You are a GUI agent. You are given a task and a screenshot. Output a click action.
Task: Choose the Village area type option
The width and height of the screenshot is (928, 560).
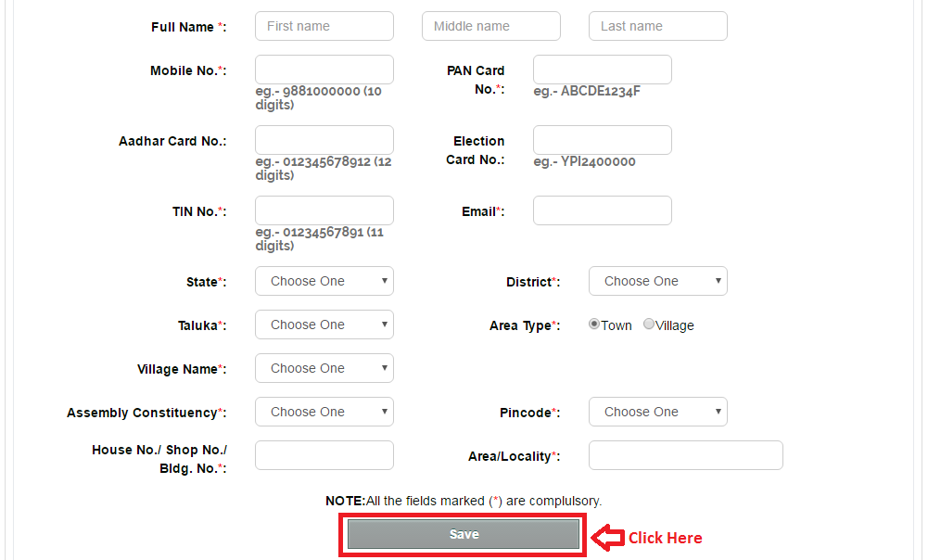point(649,325)
